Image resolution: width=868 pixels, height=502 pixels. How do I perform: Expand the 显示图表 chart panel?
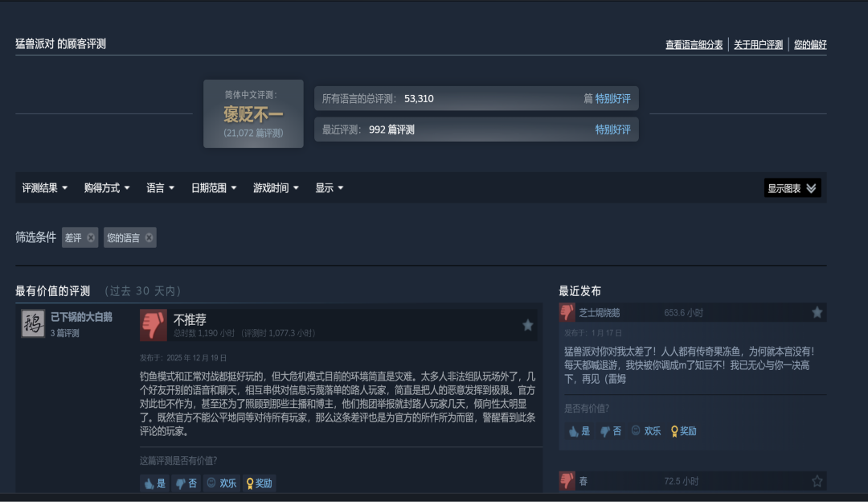792,187
